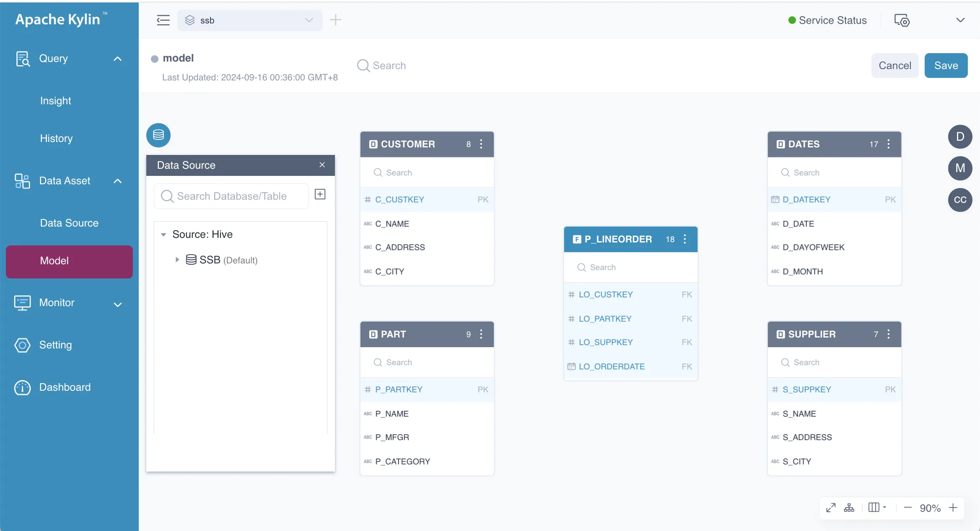Open CUSTOMER table three-dot menu
This screenshot has height=531, width=980.
pyautogui.click(x=481, y=144)
